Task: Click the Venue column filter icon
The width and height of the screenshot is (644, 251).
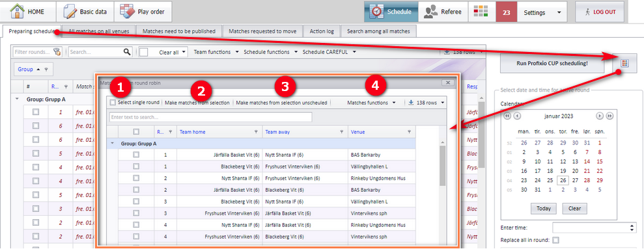Action: (x=409, y=132)
